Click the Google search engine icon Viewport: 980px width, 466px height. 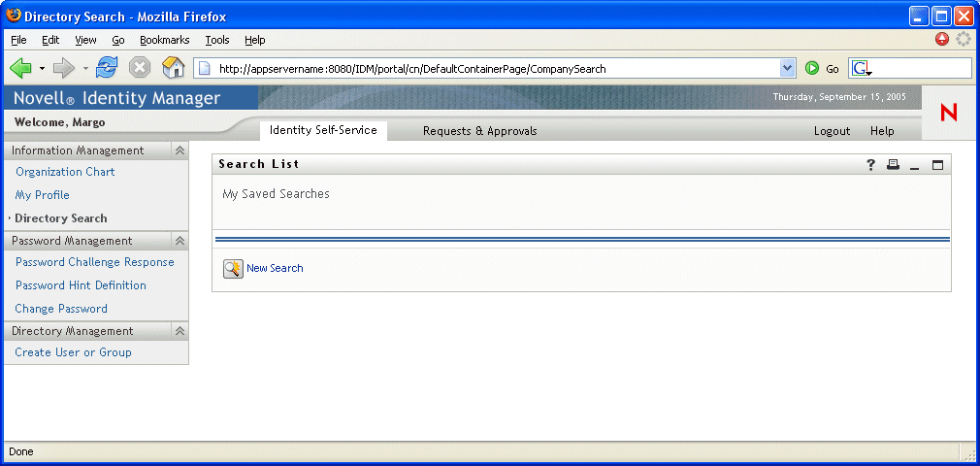pos(862,68)
